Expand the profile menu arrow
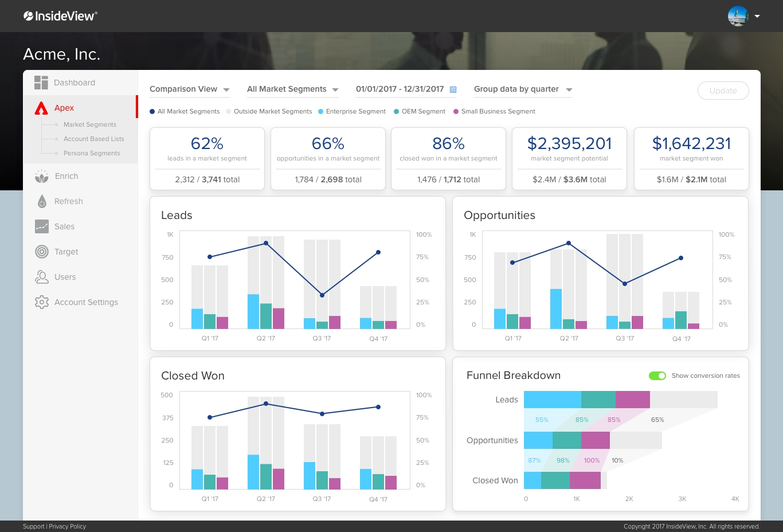The height and width of the screenshot is (532, 783). tap(757, 16)
